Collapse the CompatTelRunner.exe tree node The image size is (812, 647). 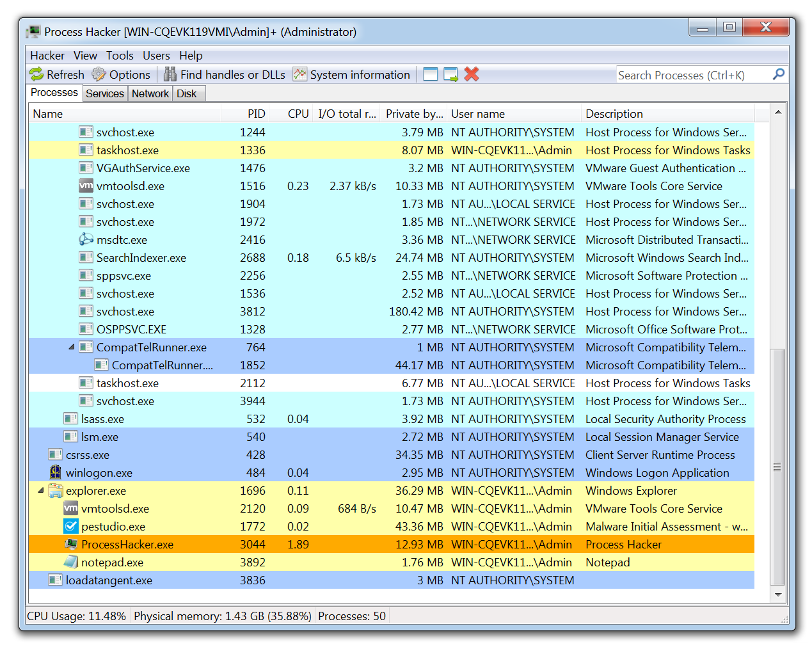tap(72, 347)
